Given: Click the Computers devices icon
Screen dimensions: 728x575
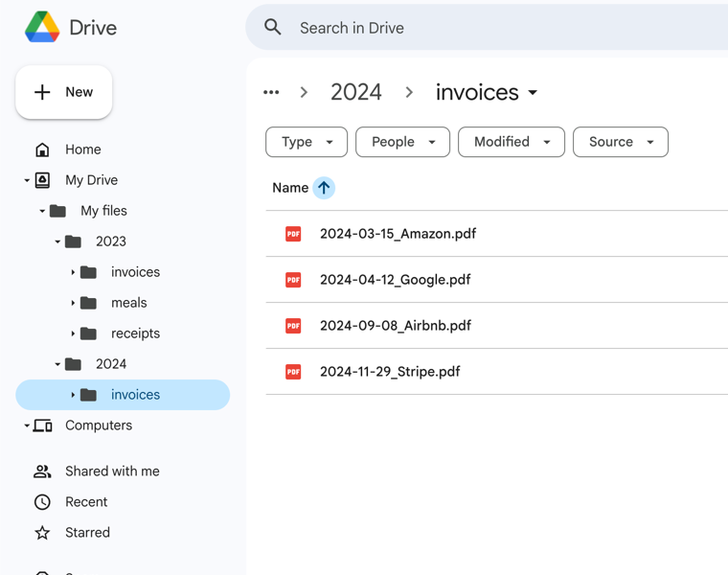Looking at the screenshot, I should (43, 425).
